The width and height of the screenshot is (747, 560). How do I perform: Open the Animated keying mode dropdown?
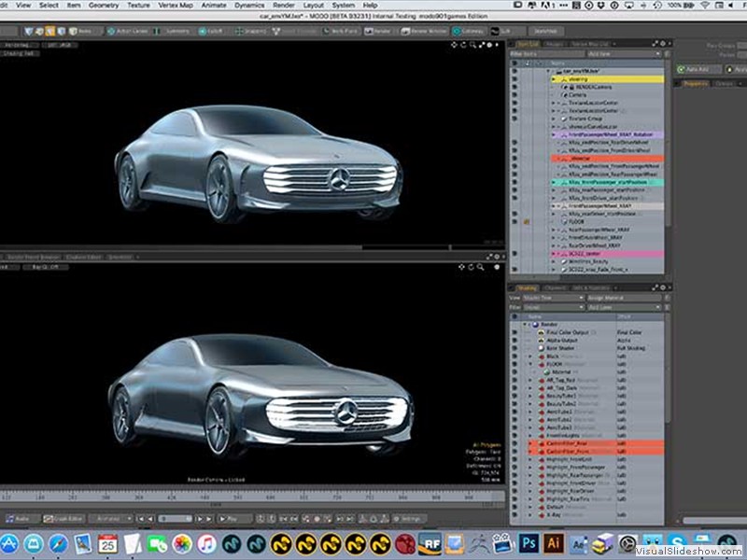pos(111,519)
